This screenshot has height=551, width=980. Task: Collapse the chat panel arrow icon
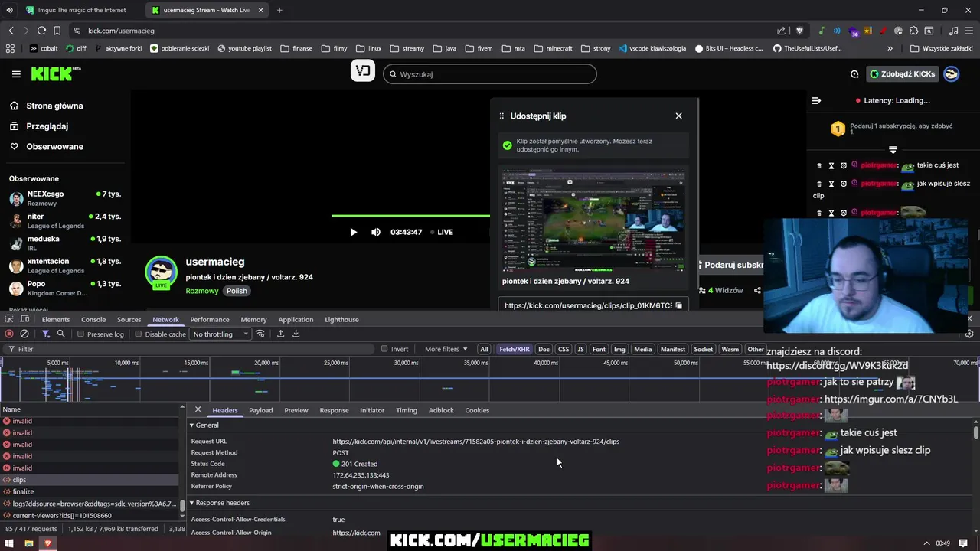coord(816,100)
